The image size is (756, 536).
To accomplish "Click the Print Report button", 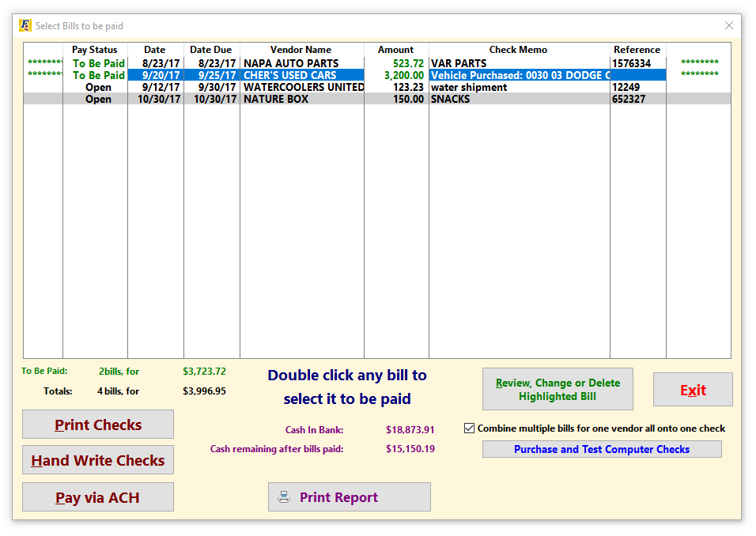I will pos(349,496).
